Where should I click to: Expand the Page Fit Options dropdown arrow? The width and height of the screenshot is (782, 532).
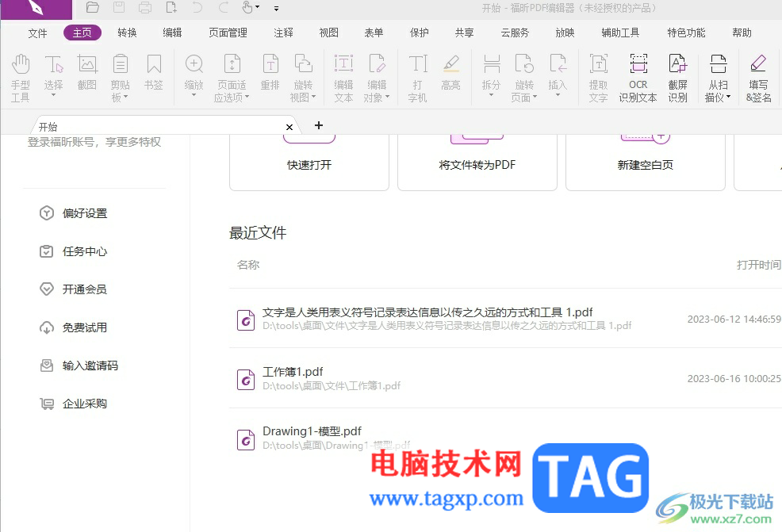(x=247, y=98)
